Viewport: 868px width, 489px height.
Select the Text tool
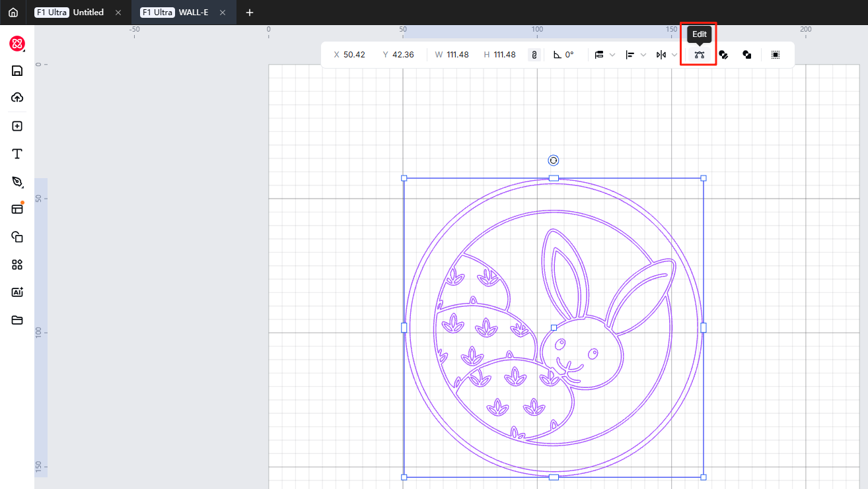[17, 154]
